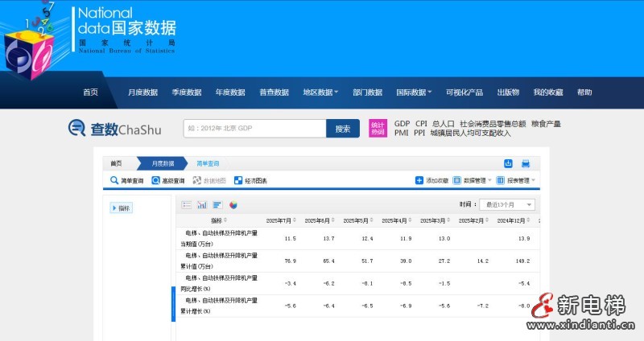Expand the 指标 indicator tree
The height and width of the screenshot is (341, 644).
click(x=120, y=208)
